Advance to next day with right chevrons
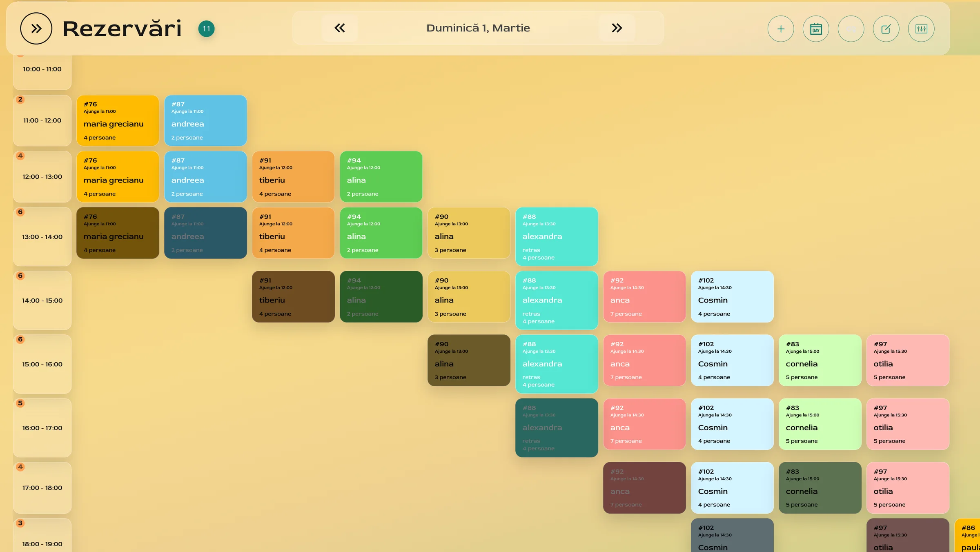The width and height of the screenshot is (980, 552). coord(617,28)
